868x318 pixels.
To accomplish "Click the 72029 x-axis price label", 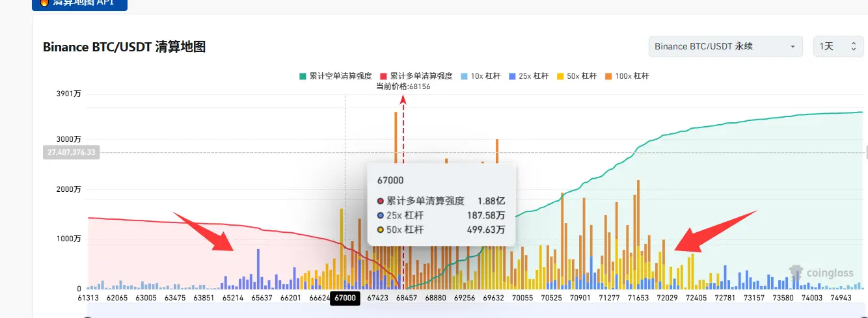I will coord(667,298).
